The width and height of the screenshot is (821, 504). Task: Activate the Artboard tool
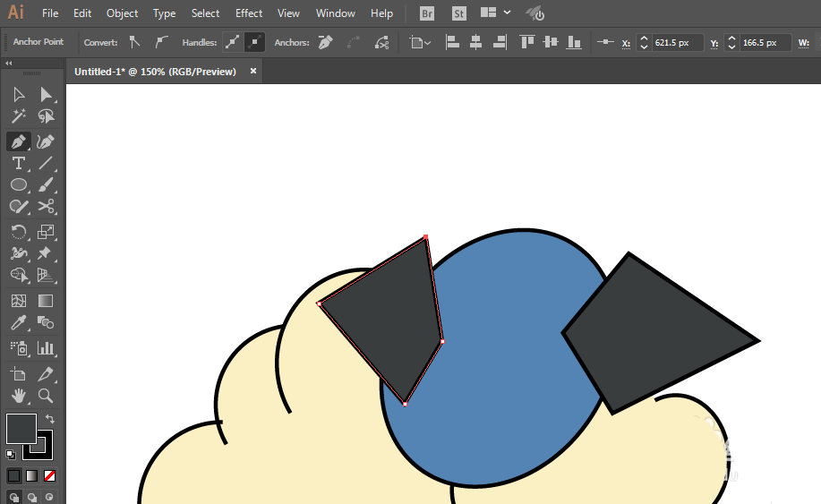[18, 374]
